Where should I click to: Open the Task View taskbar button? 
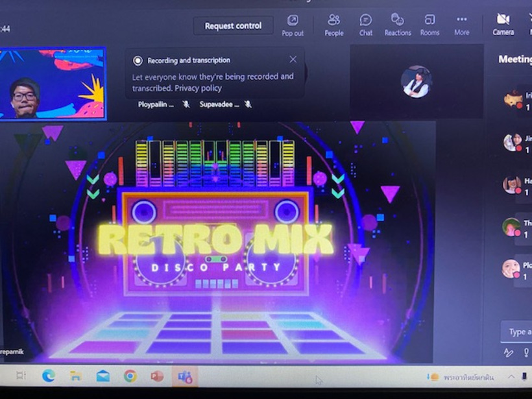click(21, 376)
